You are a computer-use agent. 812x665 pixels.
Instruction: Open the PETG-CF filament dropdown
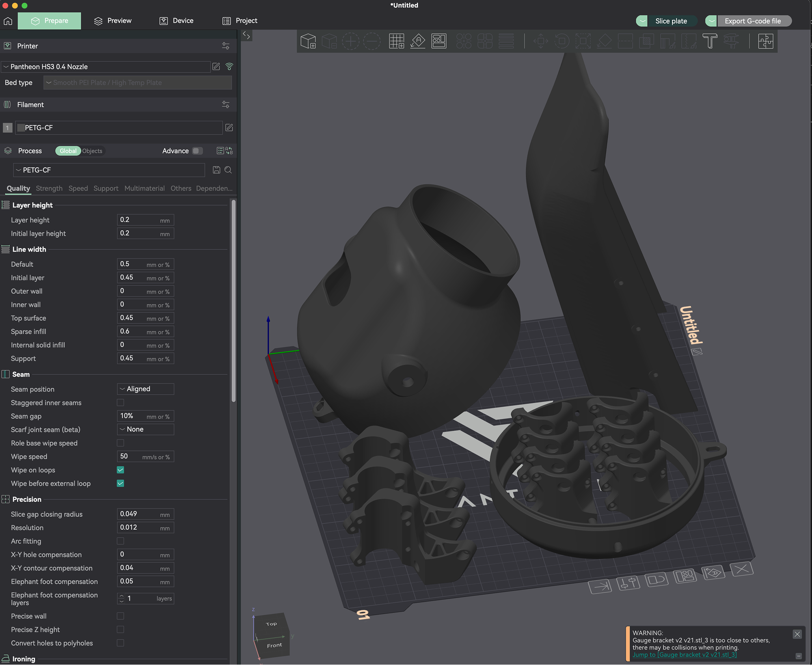119,127
